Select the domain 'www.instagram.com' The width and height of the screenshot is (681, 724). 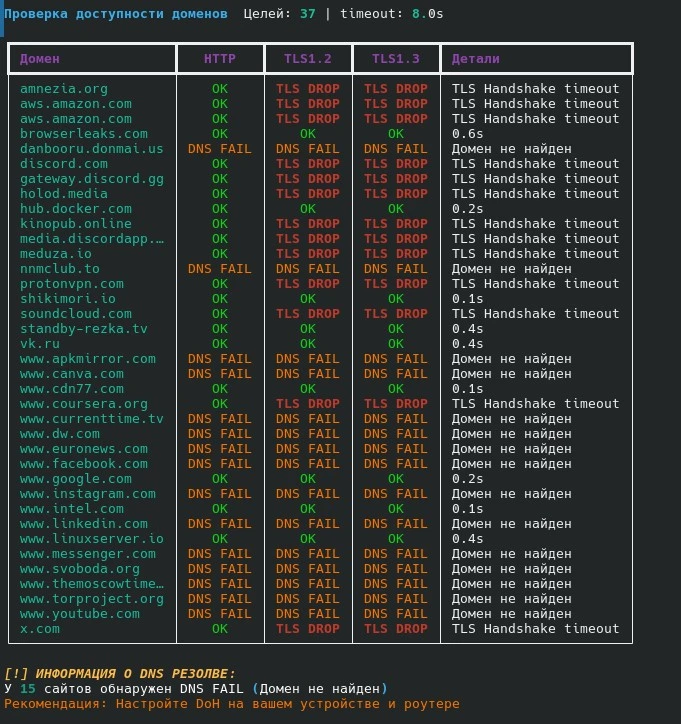click(88, 494)
